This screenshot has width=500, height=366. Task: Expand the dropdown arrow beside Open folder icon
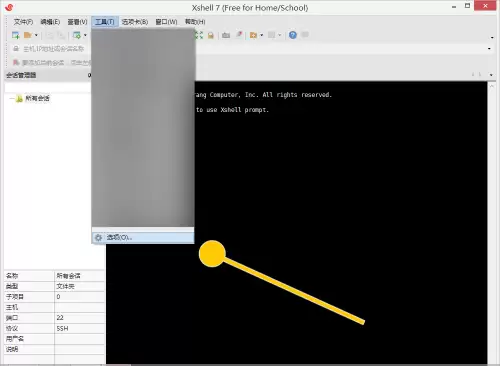coord(36,35)
